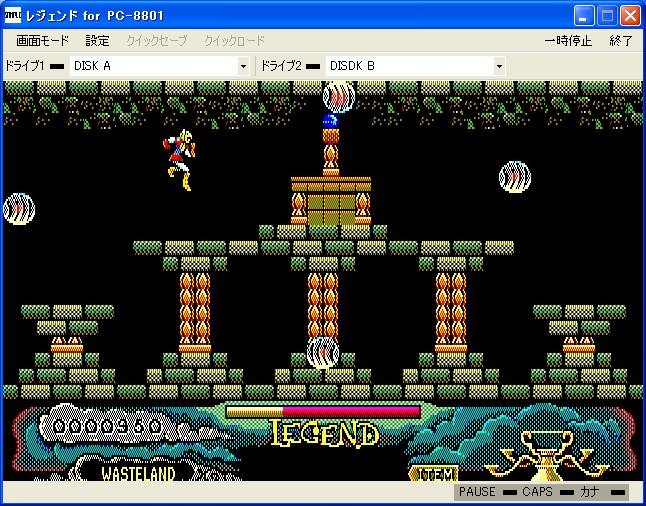This screenshot has height=506, width=646.
Task: Click the ITEM label box
Action: 434,474
